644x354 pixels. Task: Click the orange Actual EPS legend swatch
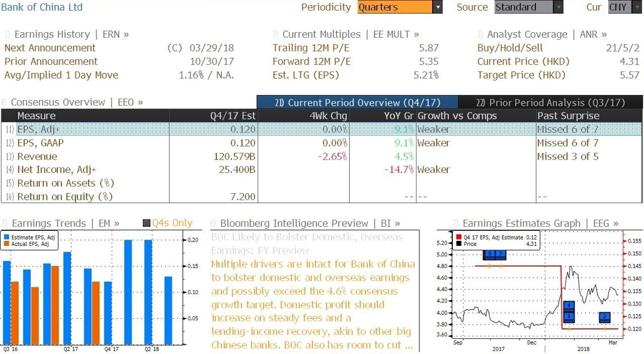coord(6,244)
